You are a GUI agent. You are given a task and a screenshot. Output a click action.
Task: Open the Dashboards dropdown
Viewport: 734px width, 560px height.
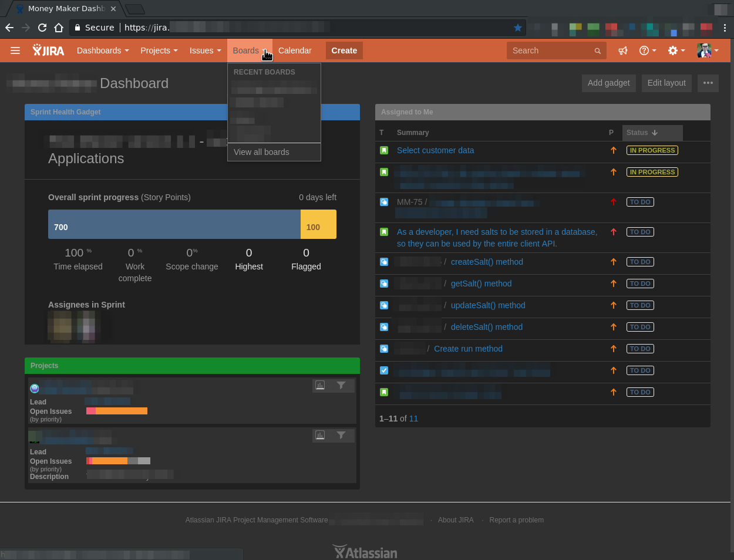[102, 50]
